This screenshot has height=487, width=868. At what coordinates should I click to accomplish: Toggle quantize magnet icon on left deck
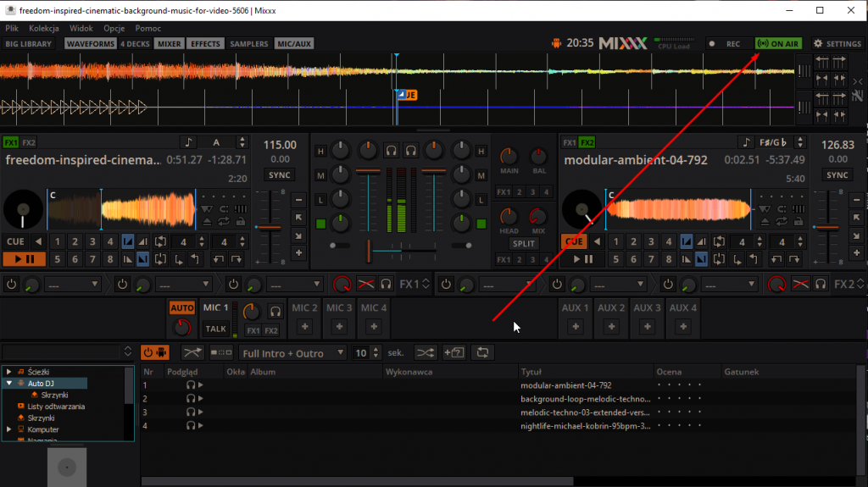click(x=224, y=209)
